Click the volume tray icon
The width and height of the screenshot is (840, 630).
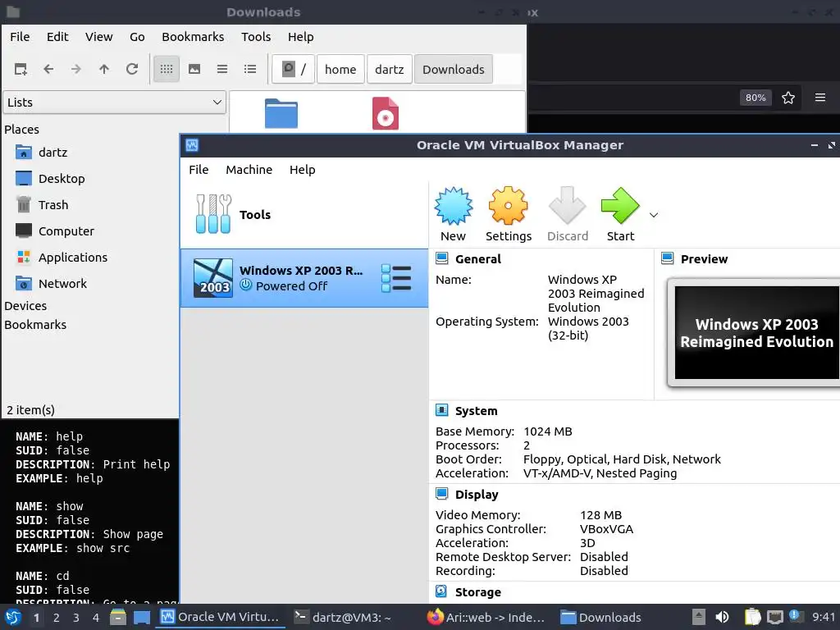[722, 617]
